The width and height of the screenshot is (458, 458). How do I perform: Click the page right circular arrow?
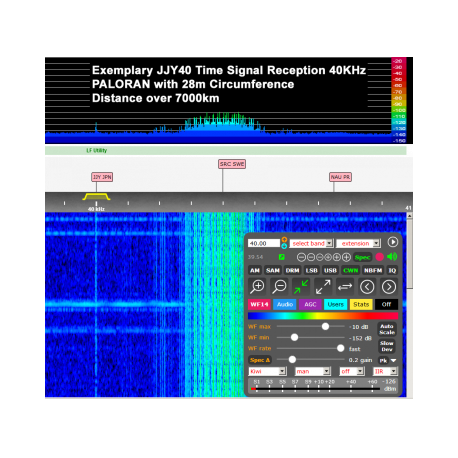[389, 287]
